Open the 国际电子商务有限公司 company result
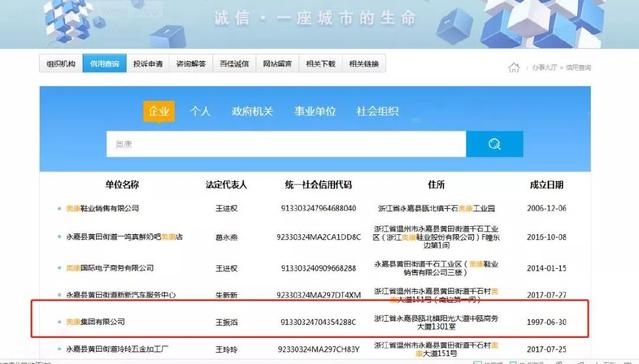This screenshot has width=639, height=364. tap(110, 268)
